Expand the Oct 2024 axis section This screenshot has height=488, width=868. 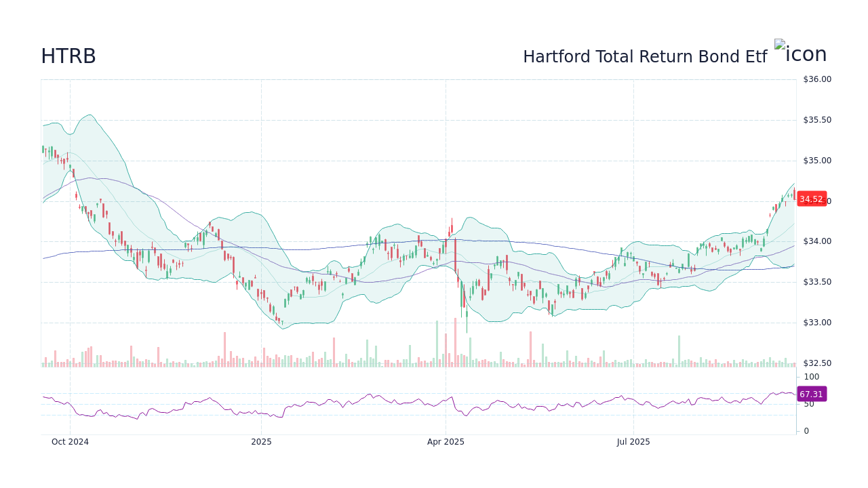click(70, 441)
